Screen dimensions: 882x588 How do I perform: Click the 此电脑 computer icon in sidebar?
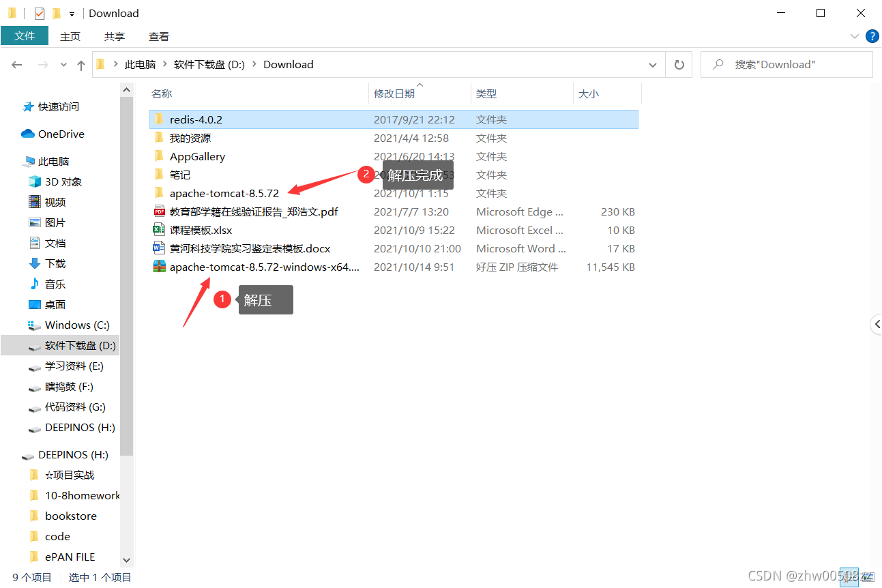[28, 162]
